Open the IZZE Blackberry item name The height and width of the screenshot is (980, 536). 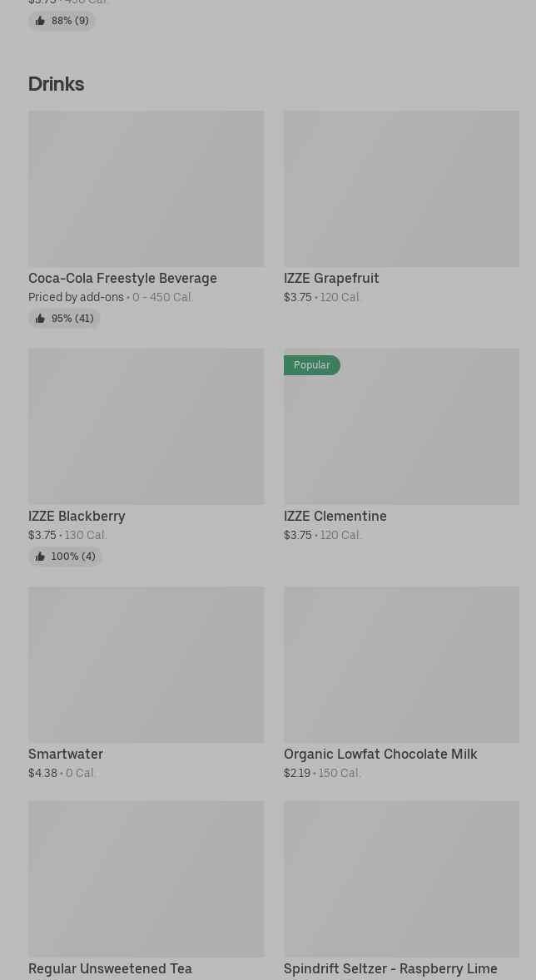click(x=77, y=517)
